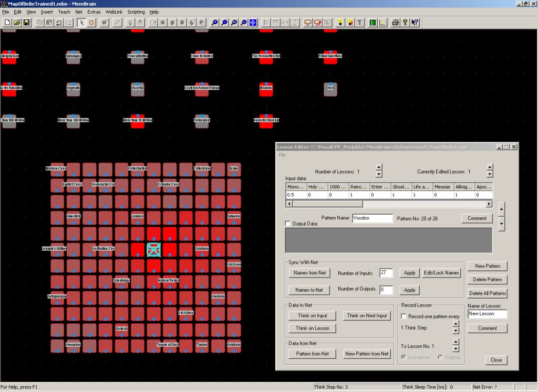Click the Open file toolbar icon
Image resolution: width=538 pixels, height=392 pixels.
[x=17, y=23]
